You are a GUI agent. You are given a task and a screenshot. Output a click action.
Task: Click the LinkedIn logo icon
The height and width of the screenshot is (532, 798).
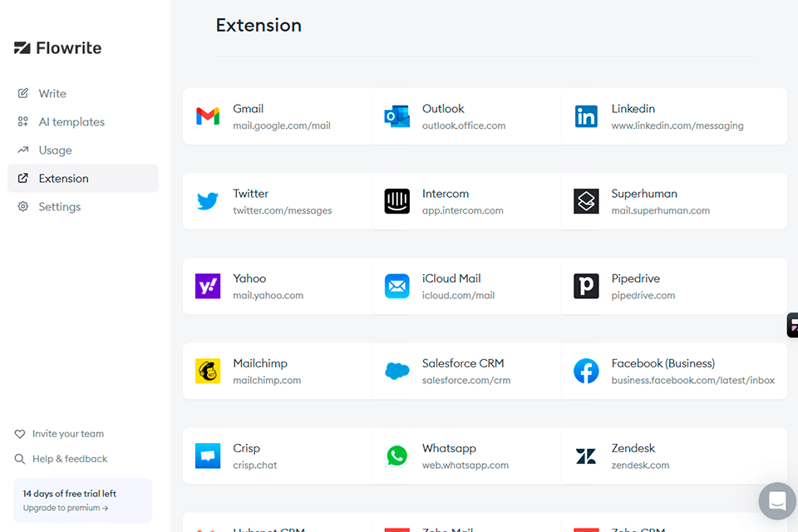[x=586, y=116]
